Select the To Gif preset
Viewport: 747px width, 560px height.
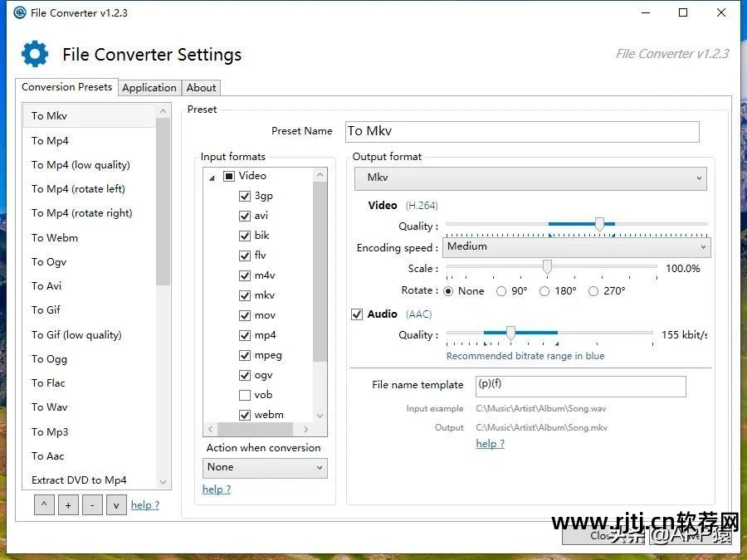[x=90, y=310]
